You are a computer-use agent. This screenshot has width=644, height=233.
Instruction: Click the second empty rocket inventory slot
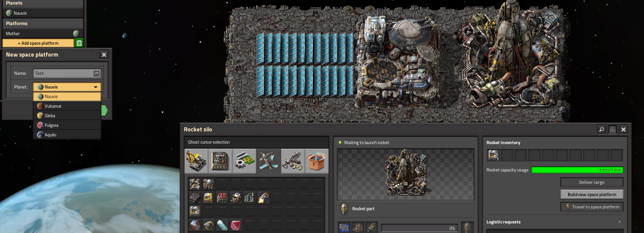[521, 155]
